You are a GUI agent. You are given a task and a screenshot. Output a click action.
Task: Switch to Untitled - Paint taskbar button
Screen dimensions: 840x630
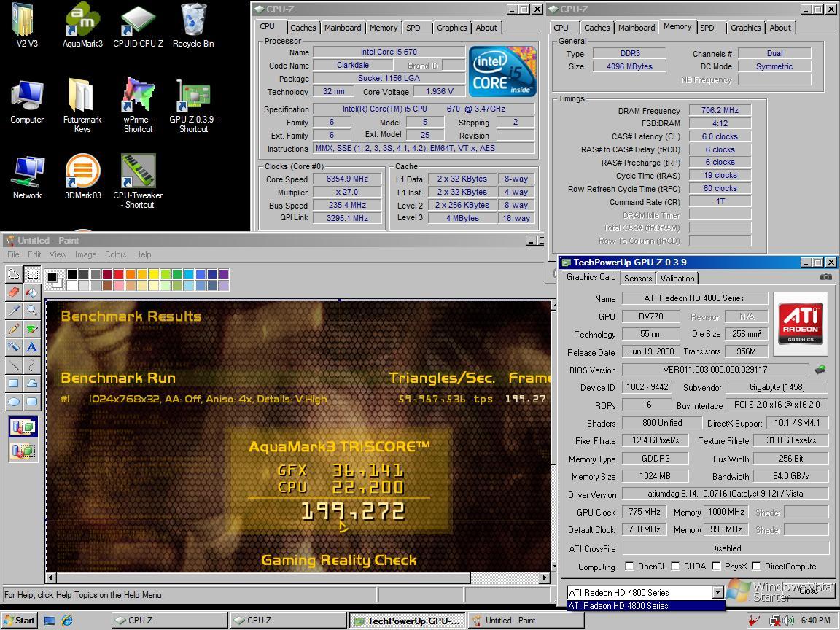pyautogui.click(x=526, y=621)
